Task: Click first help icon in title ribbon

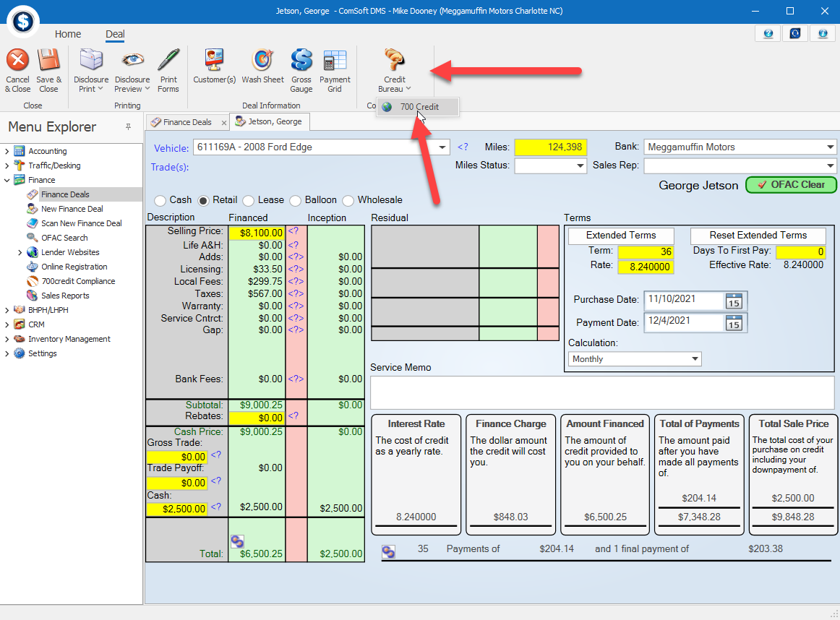Action: click(x=768, y=34)
